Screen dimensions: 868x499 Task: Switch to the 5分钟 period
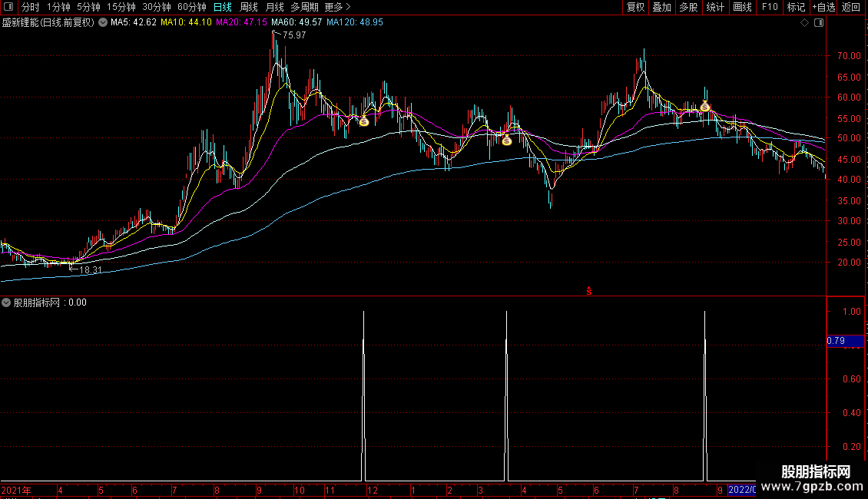click(88, 7)
